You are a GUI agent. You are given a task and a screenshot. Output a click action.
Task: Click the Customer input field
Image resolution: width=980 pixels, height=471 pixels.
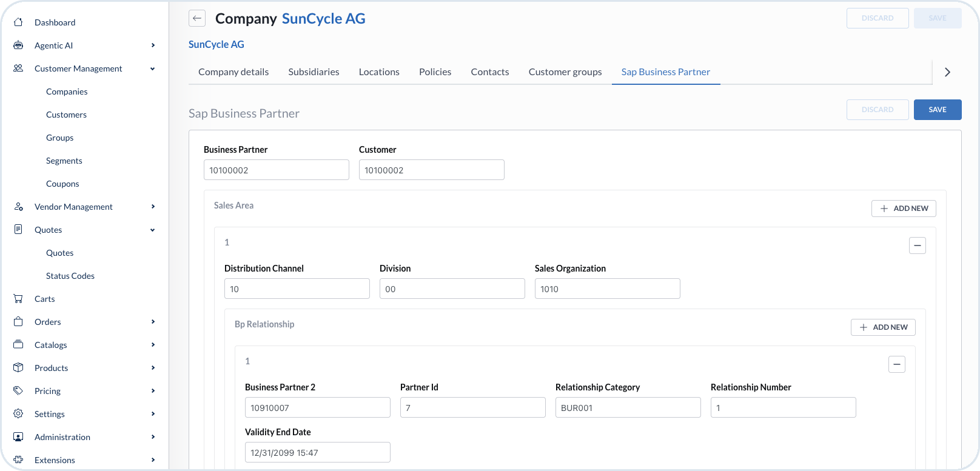(432, 170)
